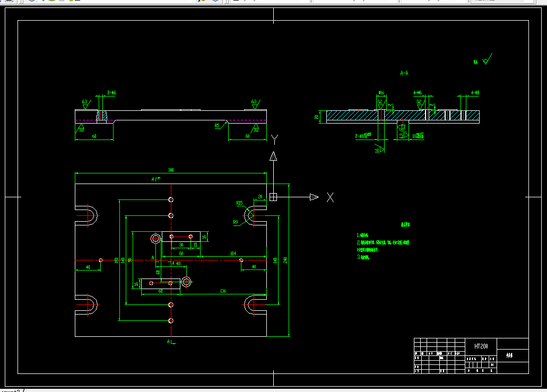
Task: Click the 2-M6 thread callout
Action: [x=111, y=93]
